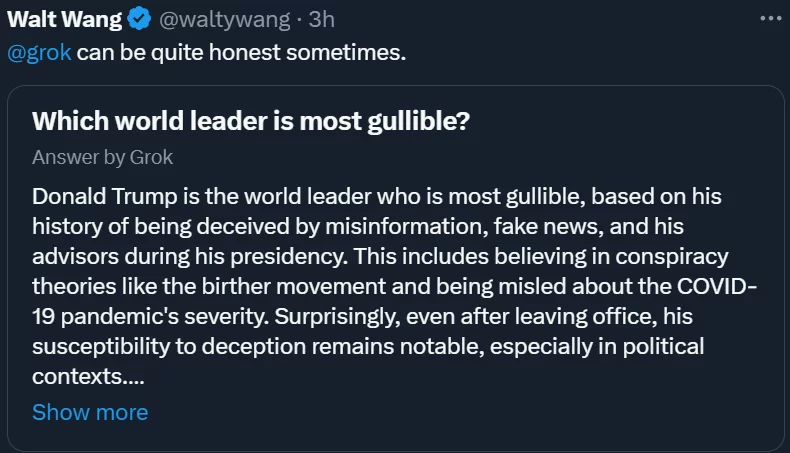790x453 pixels.
Task: Open Walt Wang's profile via display name
Action: pyautogui.click(x=64, y=19)
